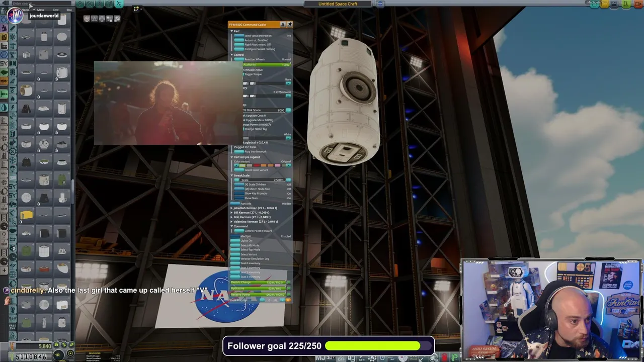Pick the red color variant swatch

[x=257, y=165]
